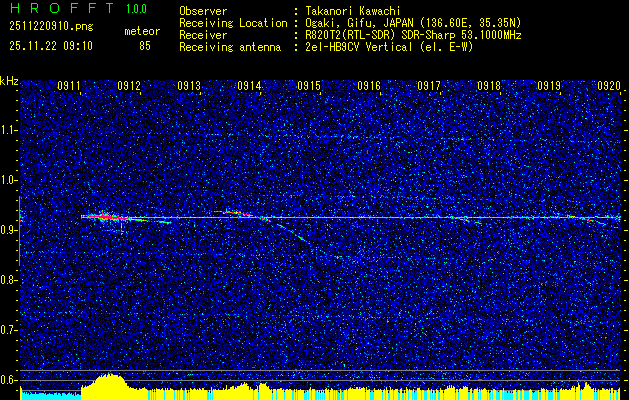Click the meteor count 85
Screen dimensions: 629x400
(x=145, y=46)
